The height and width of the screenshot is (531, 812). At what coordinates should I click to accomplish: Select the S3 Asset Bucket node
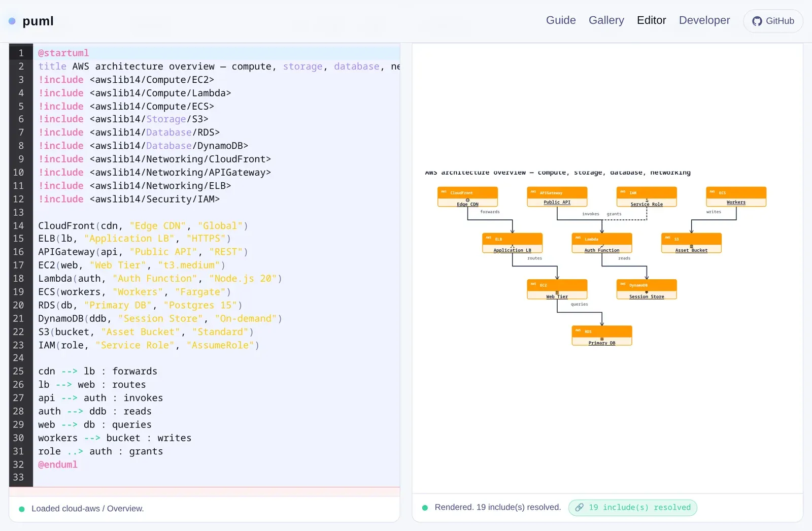tap(691, 243)
